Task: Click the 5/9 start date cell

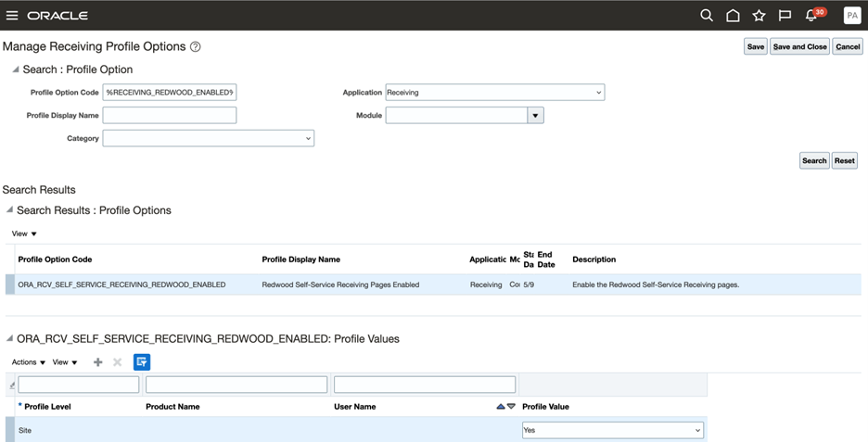Action: click(529, 284)
